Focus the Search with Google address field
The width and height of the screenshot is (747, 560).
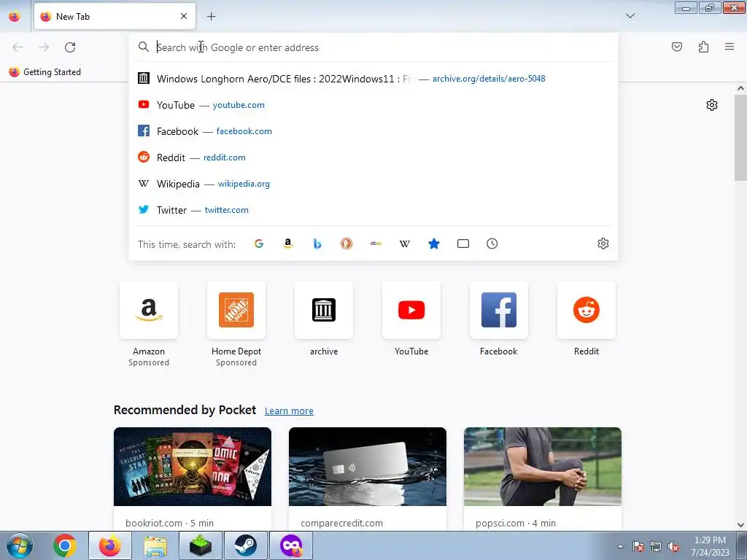373,47
